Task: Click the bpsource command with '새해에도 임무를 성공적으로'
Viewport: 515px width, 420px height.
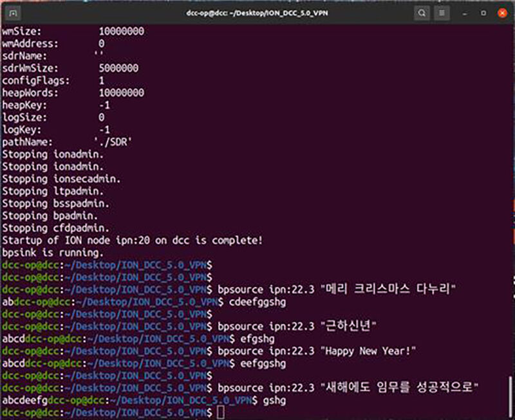Action: [348, 387]
